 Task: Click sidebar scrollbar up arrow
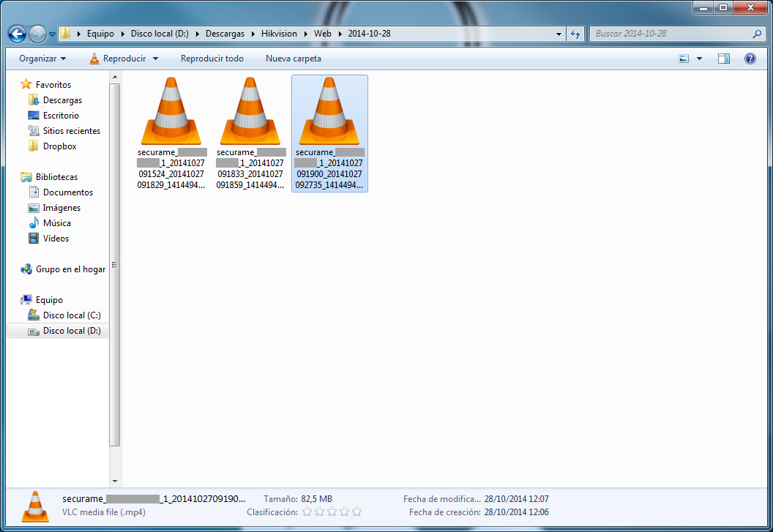click(x=115, y=77)
